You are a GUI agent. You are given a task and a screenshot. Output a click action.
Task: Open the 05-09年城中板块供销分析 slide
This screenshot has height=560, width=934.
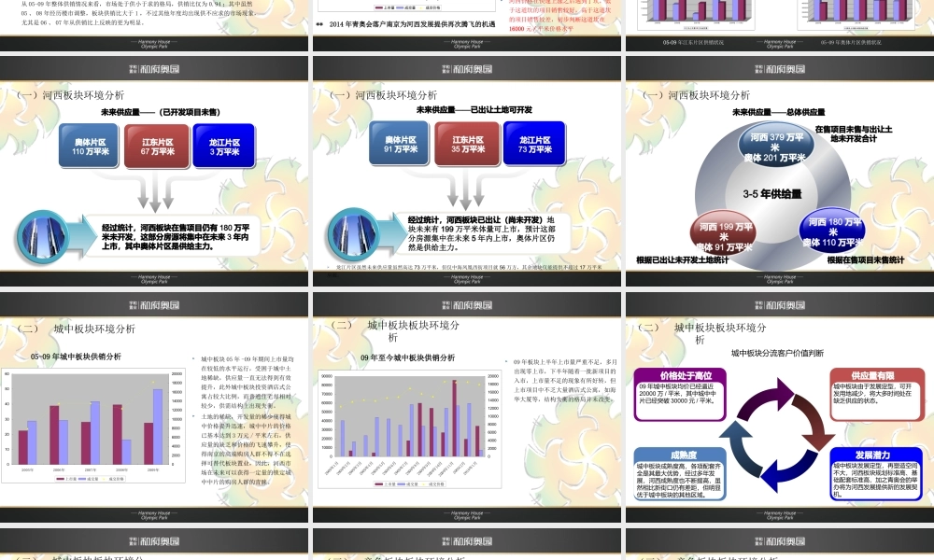(x=154, y=407)
